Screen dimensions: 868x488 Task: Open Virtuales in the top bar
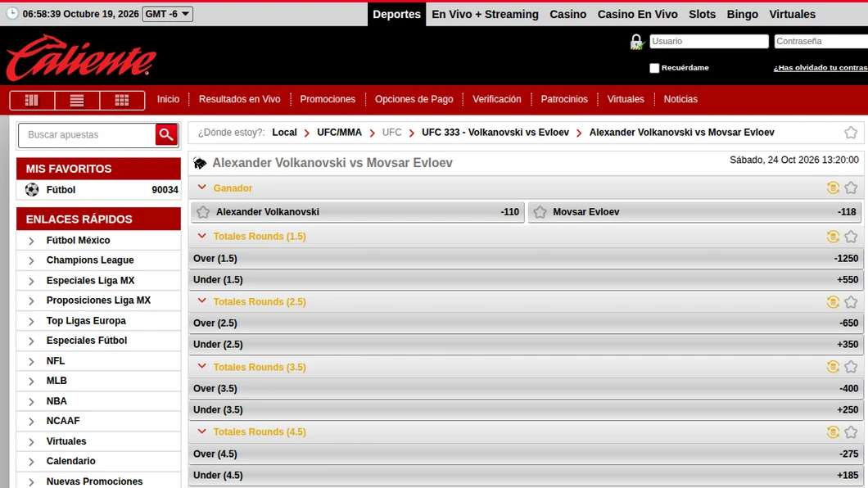[x=792, y=15]
